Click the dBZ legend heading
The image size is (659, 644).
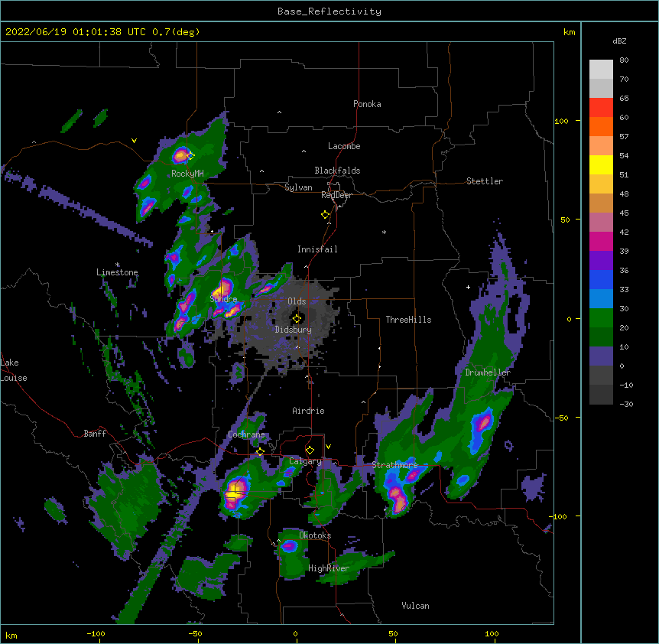pyautogui.click(x=619, y=41)
